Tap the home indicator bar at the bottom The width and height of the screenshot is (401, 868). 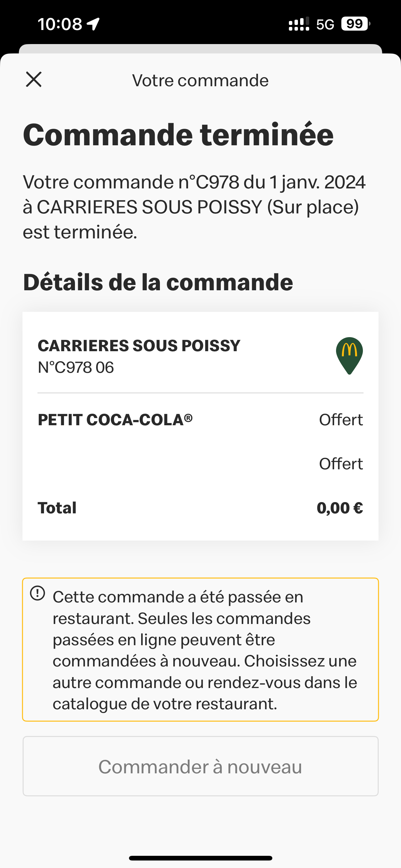coord(200,858)
